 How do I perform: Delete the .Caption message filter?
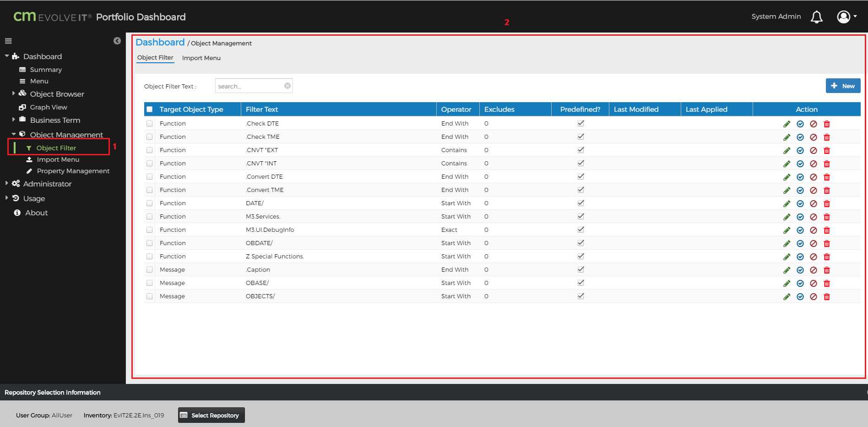click(x=827, y=270)
